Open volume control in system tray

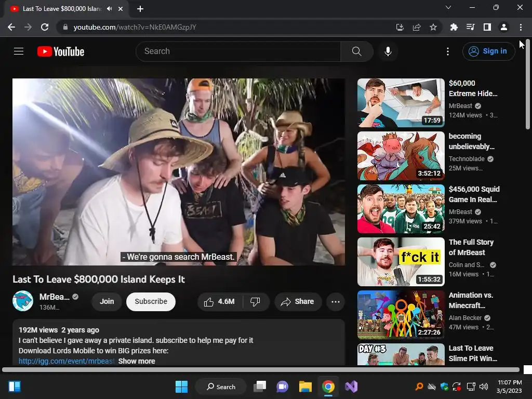(484, 387)
